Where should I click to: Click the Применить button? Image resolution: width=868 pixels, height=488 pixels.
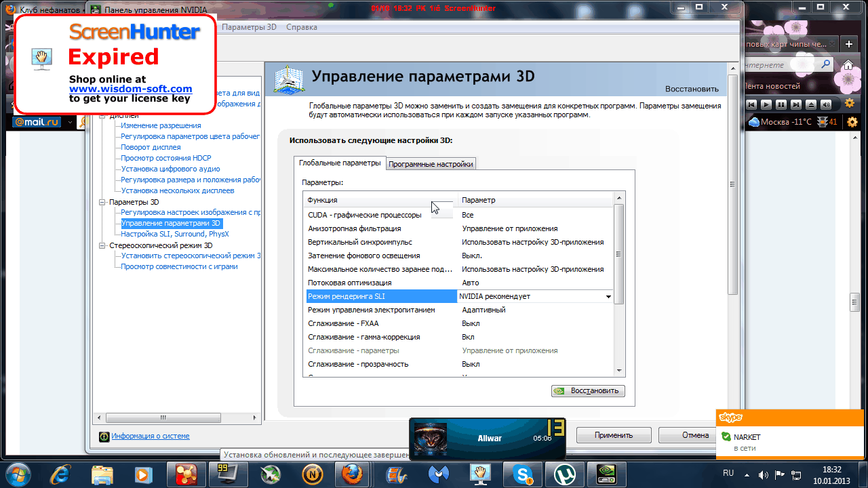click(x=613, y=435)
